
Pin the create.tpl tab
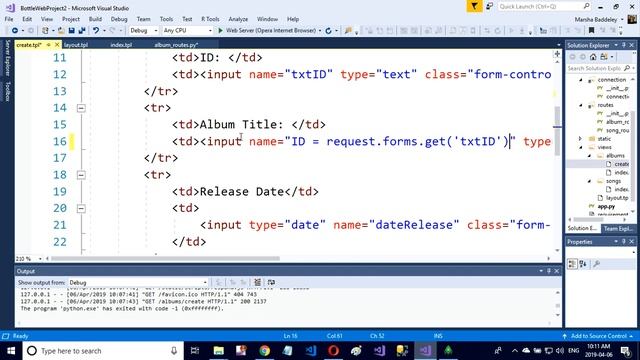coord(49,44)
